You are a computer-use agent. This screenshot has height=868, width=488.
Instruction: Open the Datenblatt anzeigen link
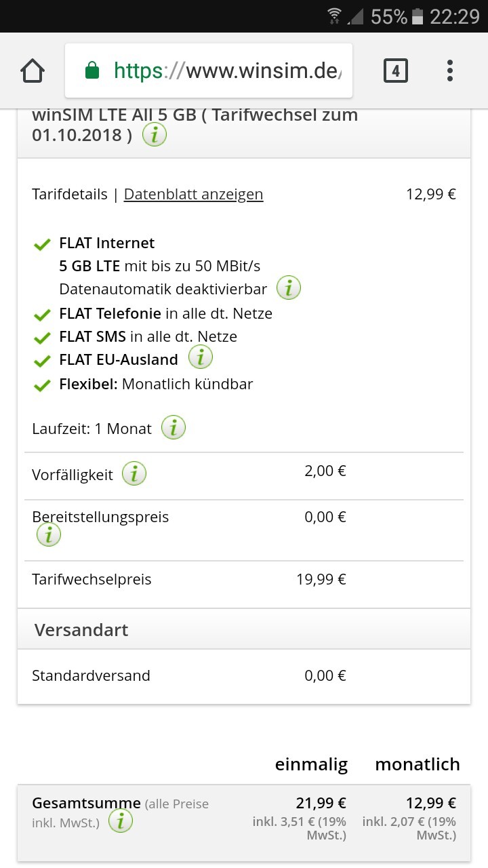(x=193, y=195)
